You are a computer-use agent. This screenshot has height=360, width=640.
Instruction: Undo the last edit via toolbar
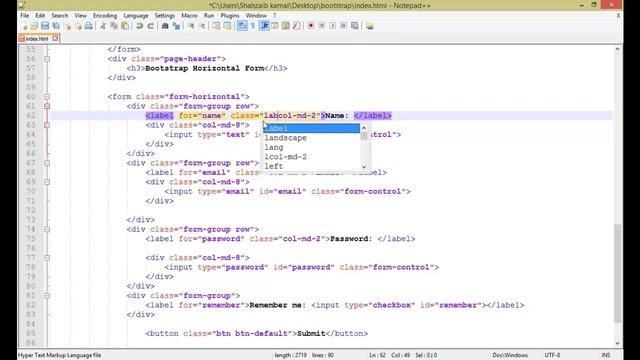point(140,26)
